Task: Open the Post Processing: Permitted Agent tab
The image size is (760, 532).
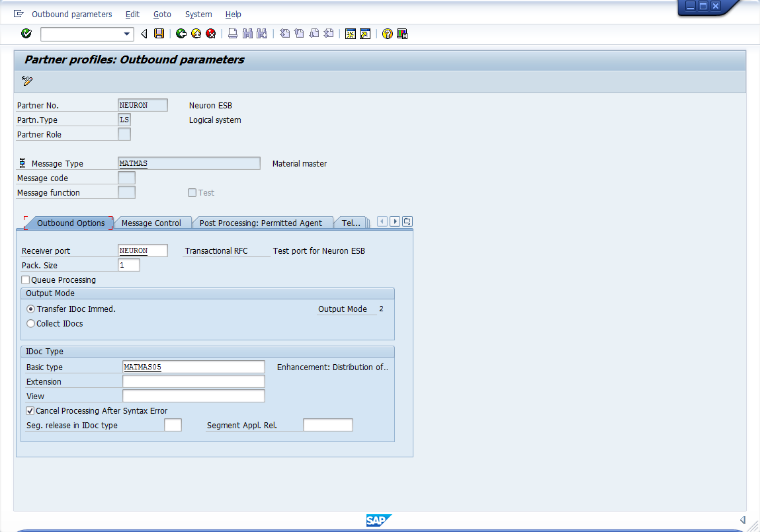Action: (x=261, y=223)
